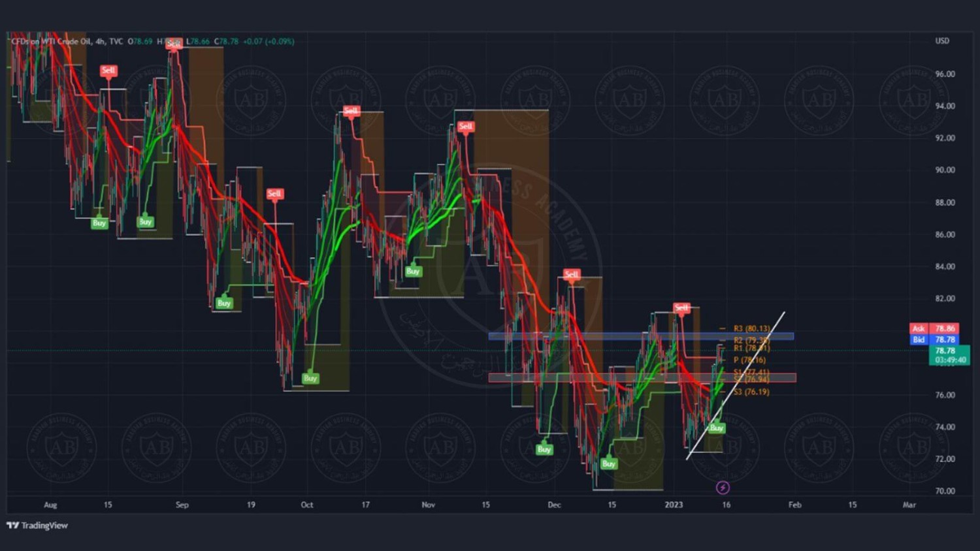The width and height of the screenshot is (980, 551).
Task: Click the Buy label at the Oct low
Action: [310, 378]
